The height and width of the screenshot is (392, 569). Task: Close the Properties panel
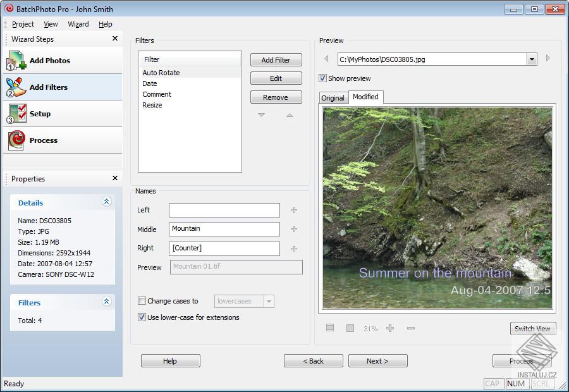pos(115,178)
